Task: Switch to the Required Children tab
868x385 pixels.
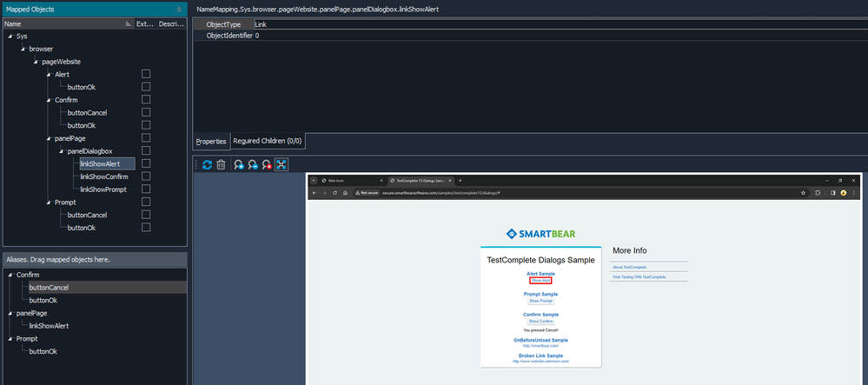Action: 268,141
